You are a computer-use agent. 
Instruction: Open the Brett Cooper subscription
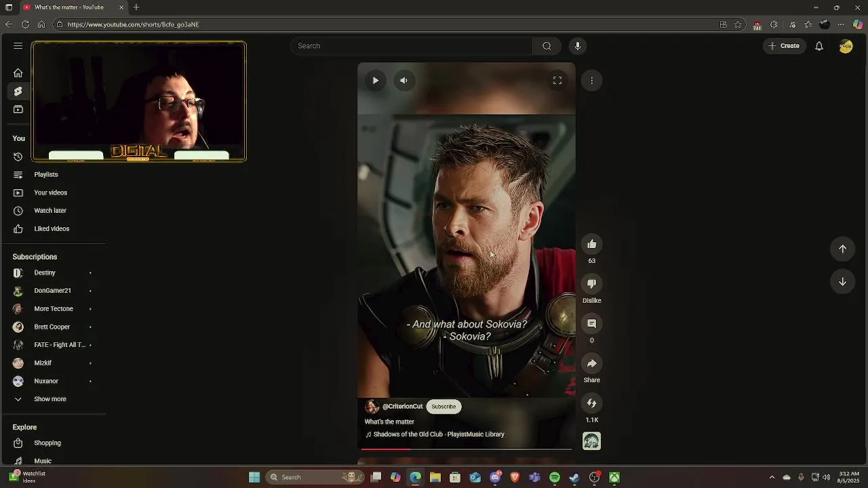tap(53, 327)
